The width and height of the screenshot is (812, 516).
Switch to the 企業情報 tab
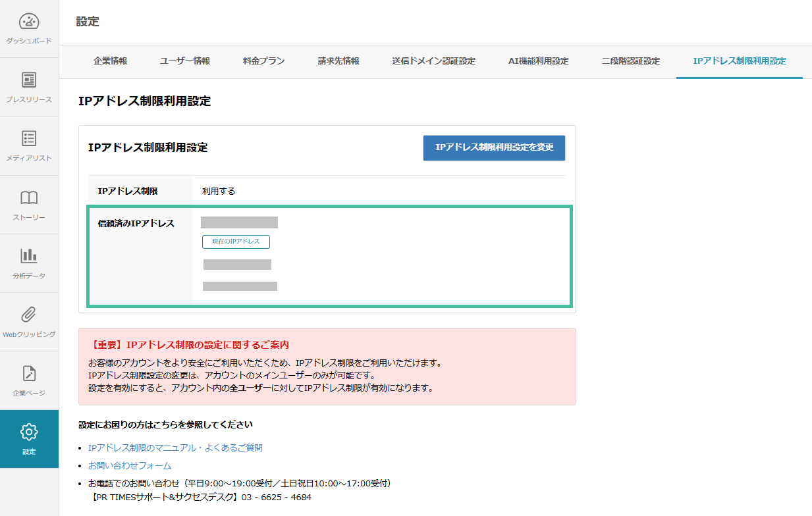[110, 61]
